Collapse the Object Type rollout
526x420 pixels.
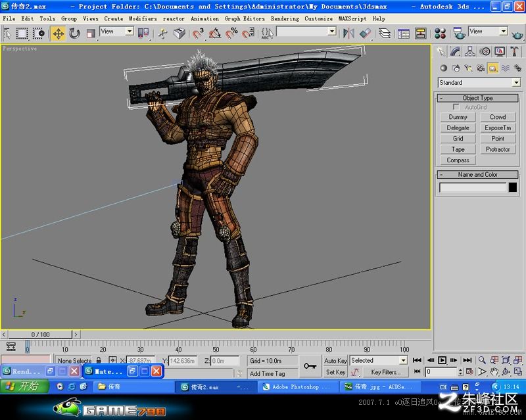tap(478, 98)
